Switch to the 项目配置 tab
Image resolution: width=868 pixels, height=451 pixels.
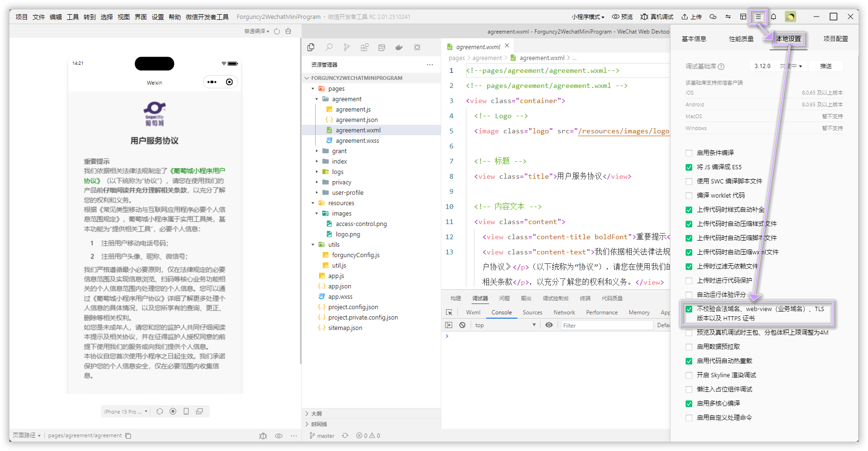[x=835, y=39]
